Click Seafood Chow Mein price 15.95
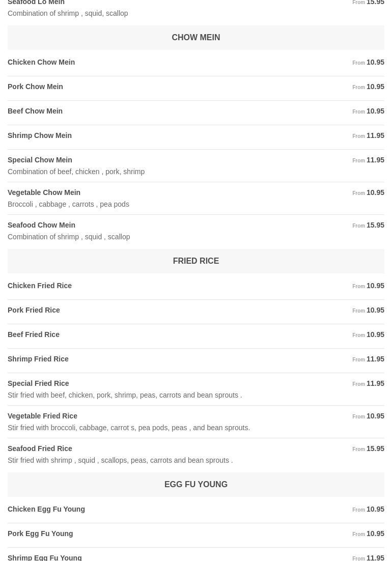The height and width of the screenshot is (561, 392). coord(375,225)
